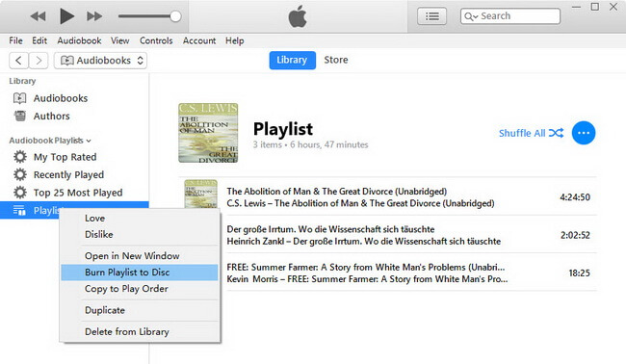Click the 2:02:52 duration
This screenshot has height=364, width=626.
(575, 235)
